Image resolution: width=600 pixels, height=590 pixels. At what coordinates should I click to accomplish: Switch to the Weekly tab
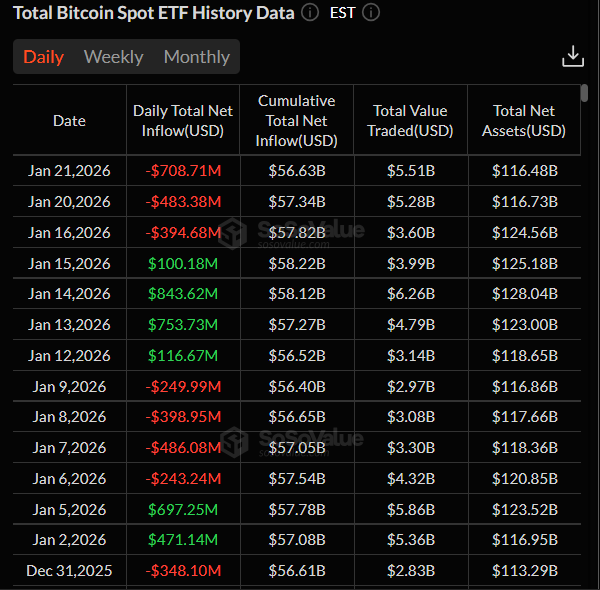(113, 57)
